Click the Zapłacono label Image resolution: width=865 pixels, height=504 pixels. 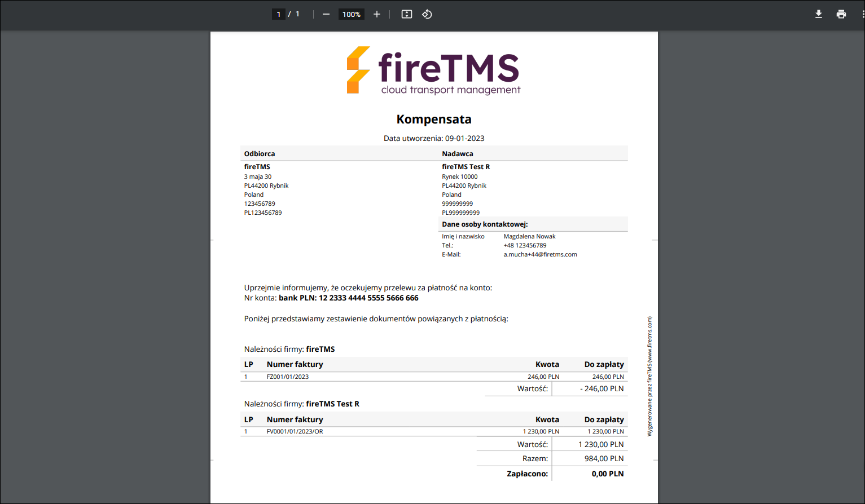click(x=528, y=474)
